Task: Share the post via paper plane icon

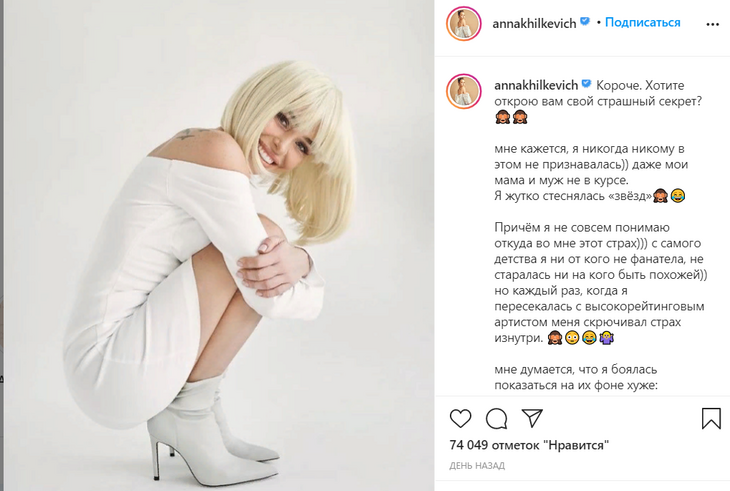Action: [532, 418]
